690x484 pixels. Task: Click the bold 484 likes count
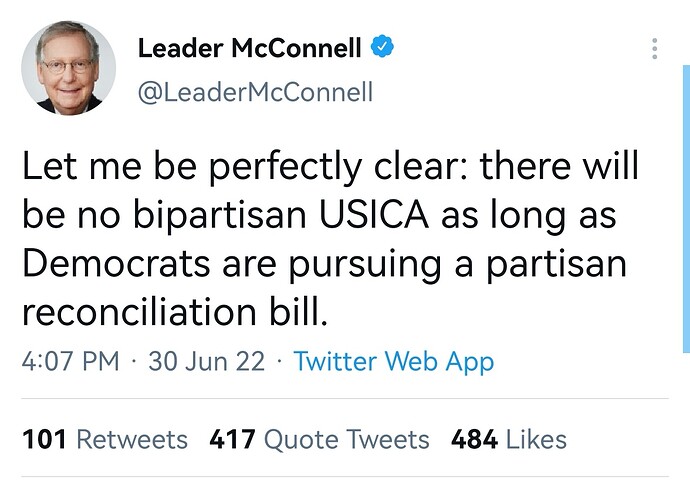474,440
